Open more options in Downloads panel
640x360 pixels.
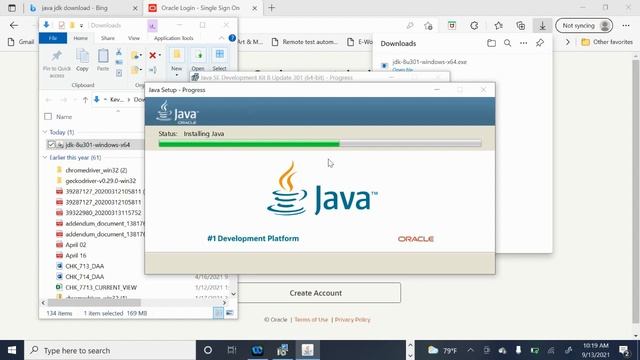coord(523,43)
